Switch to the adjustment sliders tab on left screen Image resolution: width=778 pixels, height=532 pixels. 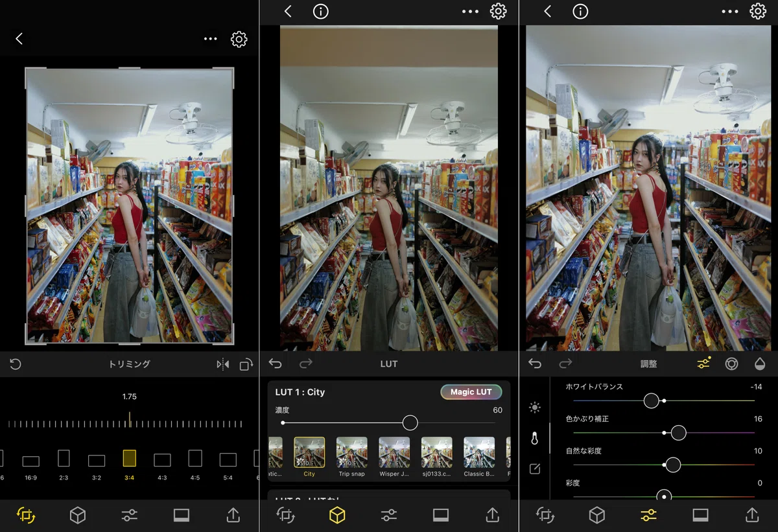coord(130,515)
